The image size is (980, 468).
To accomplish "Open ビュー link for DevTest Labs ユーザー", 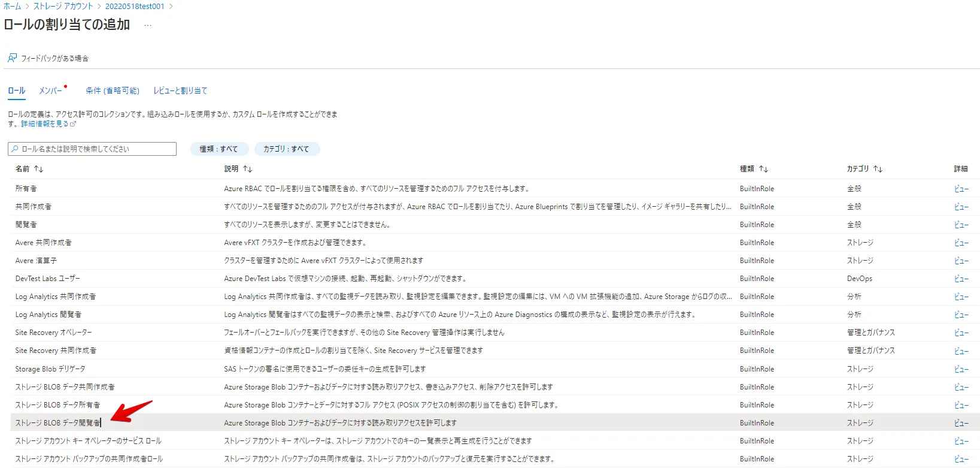I will (x=961, y=278).
